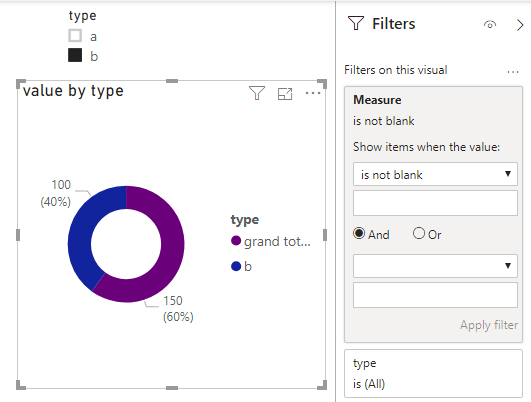This screenshot has width=531, height=402.
Task: Select the Or radio button
Action: pyautogui.click(x=419, y=233)
